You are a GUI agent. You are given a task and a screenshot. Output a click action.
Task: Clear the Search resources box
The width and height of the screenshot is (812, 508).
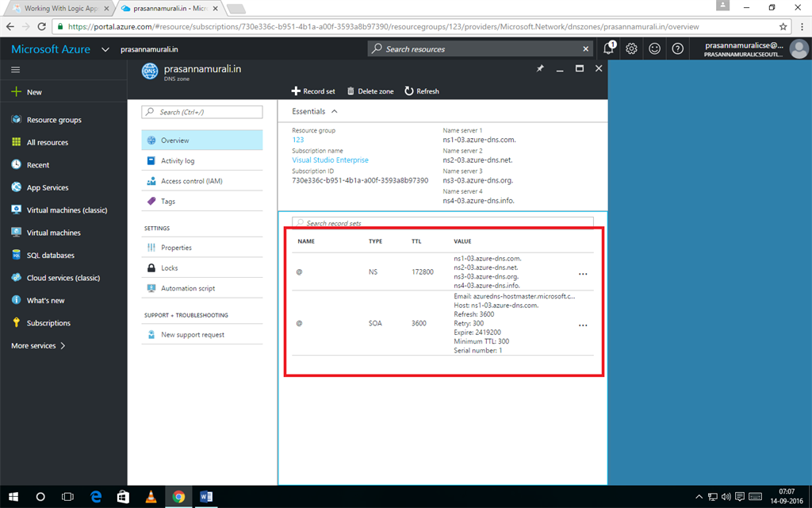click(586, 48)
